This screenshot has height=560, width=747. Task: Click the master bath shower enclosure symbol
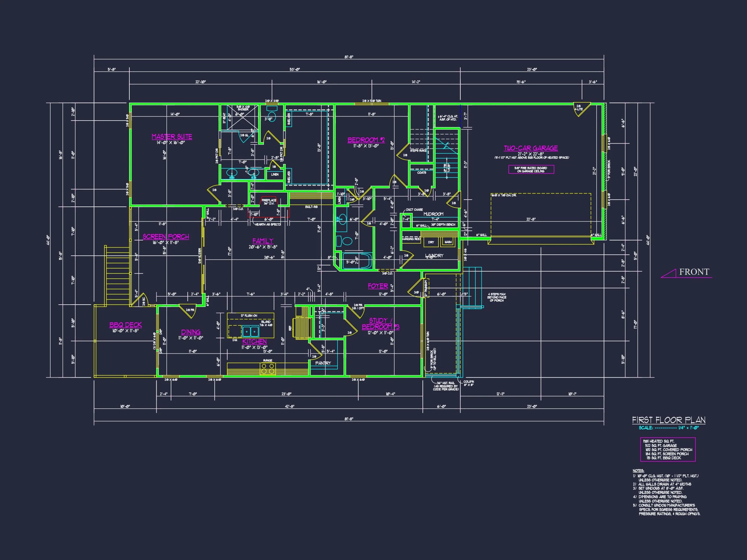pyautogui.click(x=243, y=117)
